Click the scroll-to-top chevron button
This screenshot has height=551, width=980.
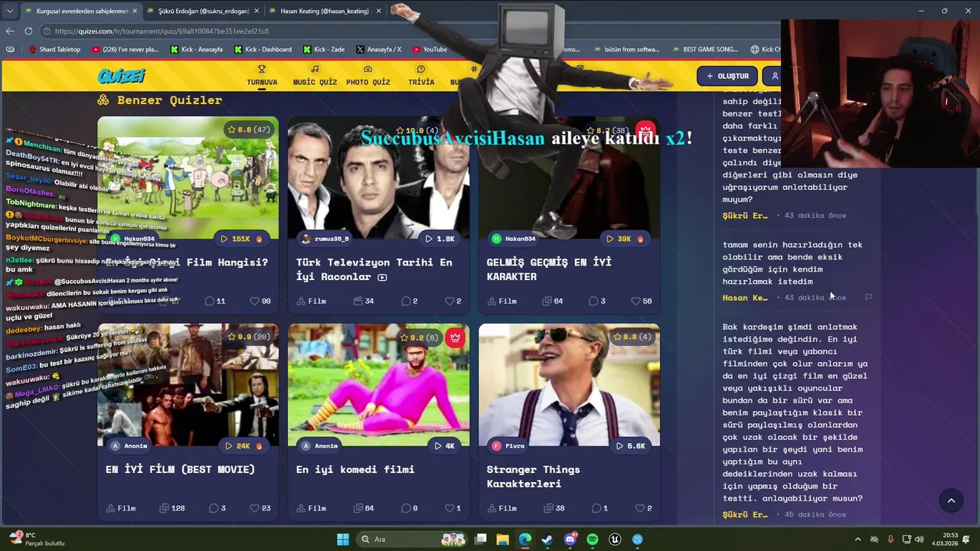click(951, 500)
